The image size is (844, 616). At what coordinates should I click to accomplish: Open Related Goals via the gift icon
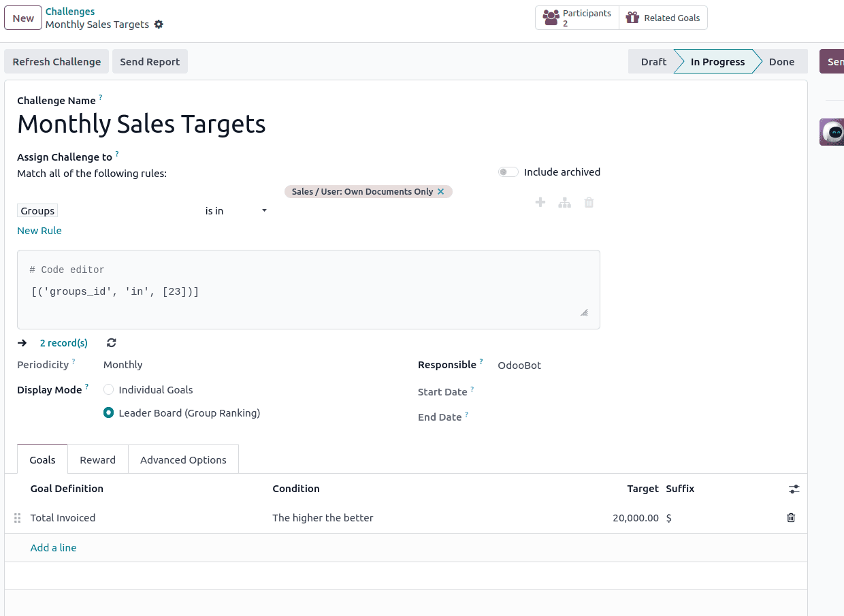pos(662,18)
